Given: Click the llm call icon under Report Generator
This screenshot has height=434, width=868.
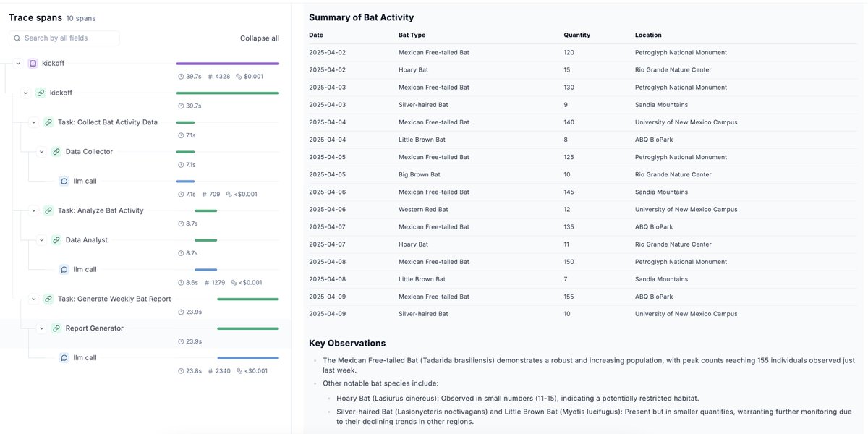Looking at the screenshot, I should 64,358.
